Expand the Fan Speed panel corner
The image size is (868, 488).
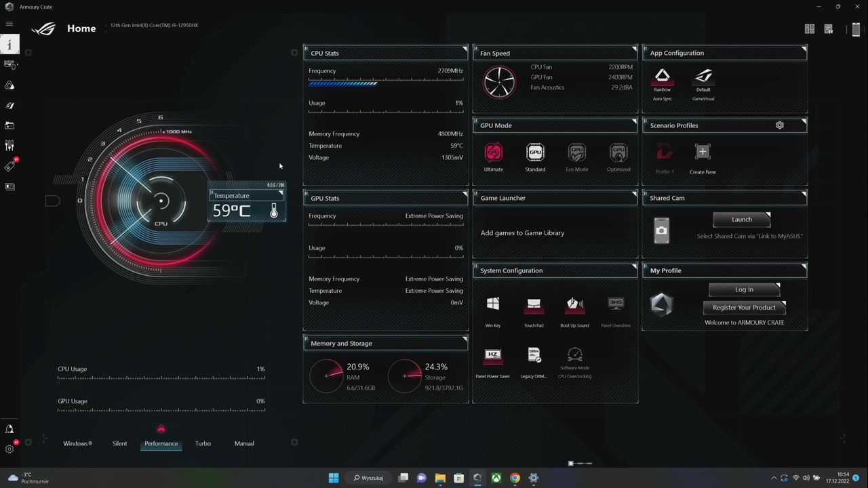634,49
